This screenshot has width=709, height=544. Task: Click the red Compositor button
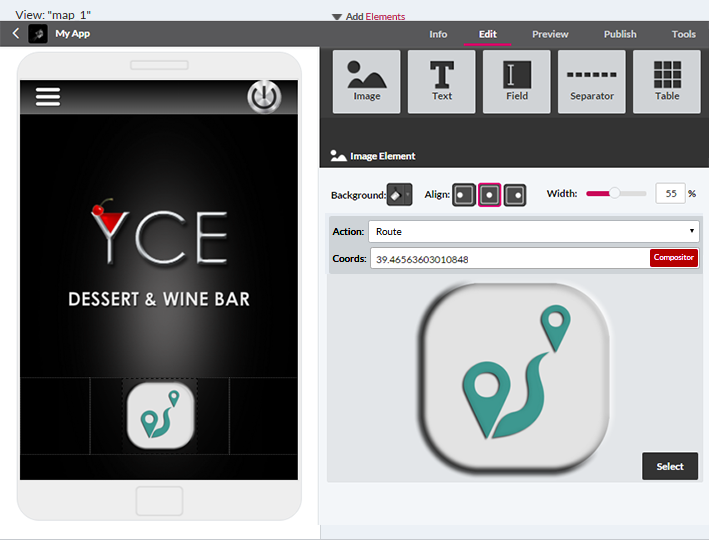pyautogui.click(x=674, y=257)
